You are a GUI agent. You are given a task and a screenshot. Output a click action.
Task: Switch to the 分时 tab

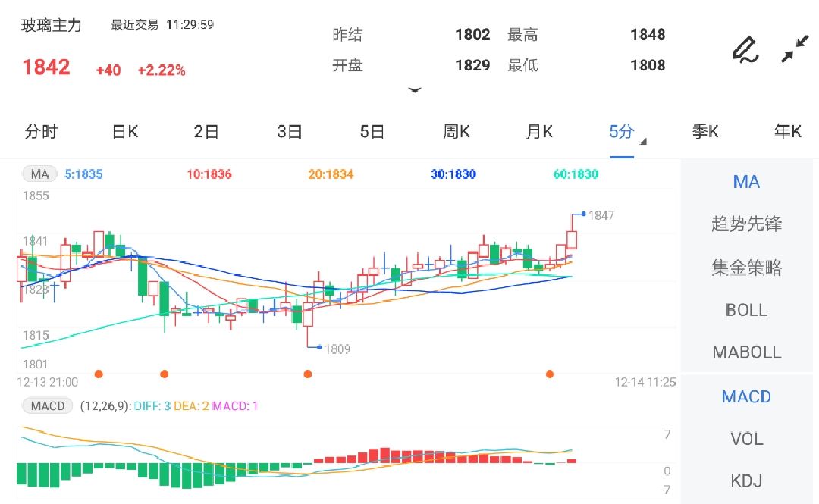coord(41,132)
